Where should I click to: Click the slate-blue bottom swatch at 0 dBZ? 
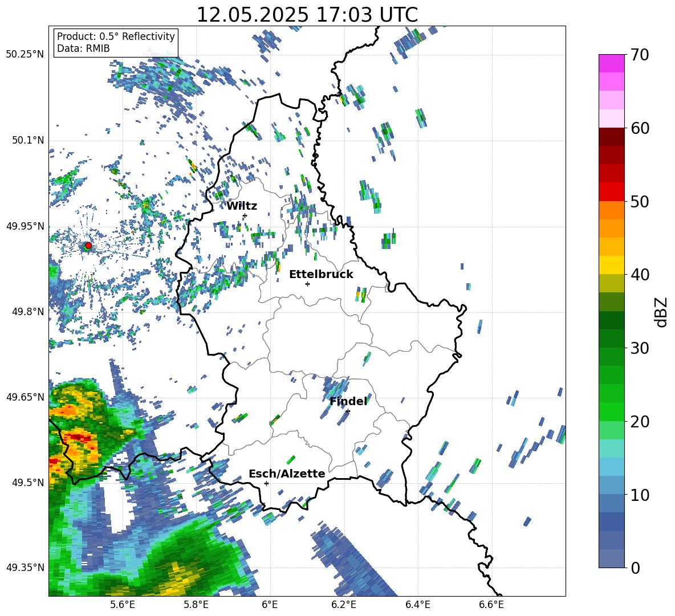click(x=611, y=558)
